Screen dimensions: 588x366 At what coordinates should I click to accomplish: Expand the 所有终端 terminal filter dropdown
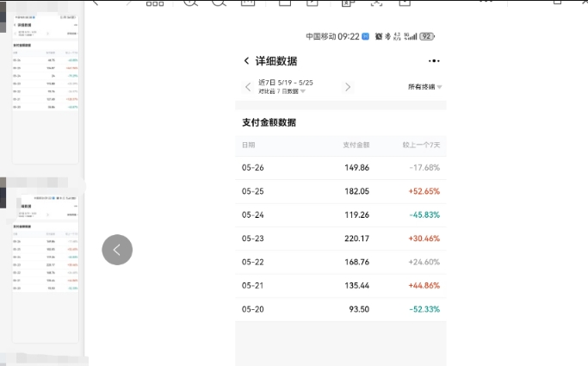click(424, 87)
